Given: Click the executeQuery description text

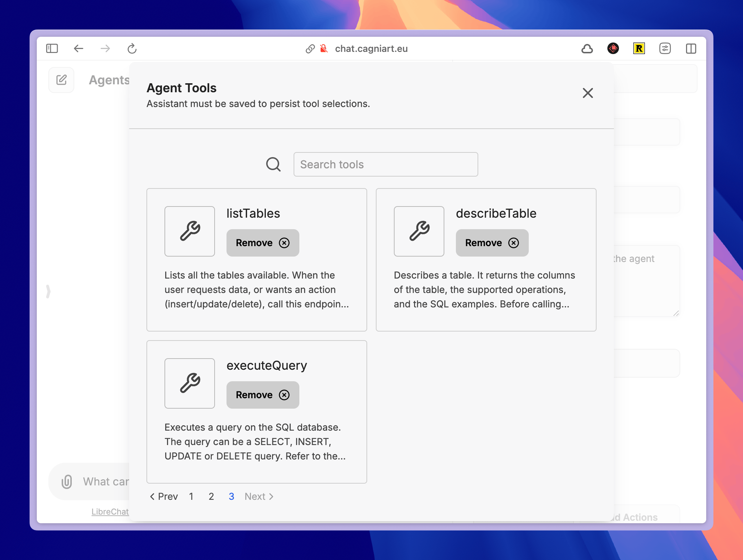Looking at the screenshot, I should coord(255,442).
